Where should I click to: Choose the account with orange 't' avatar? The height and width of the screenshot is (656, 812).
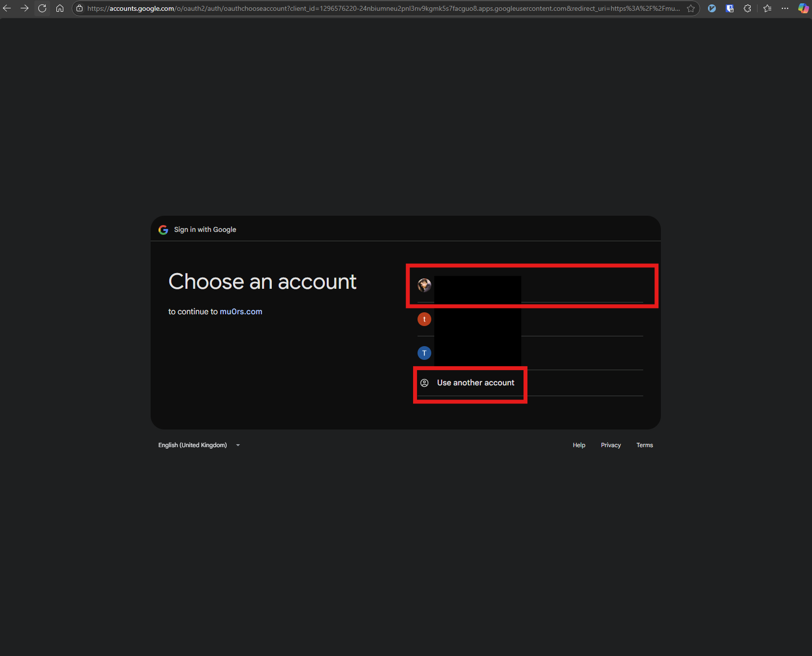530,320
